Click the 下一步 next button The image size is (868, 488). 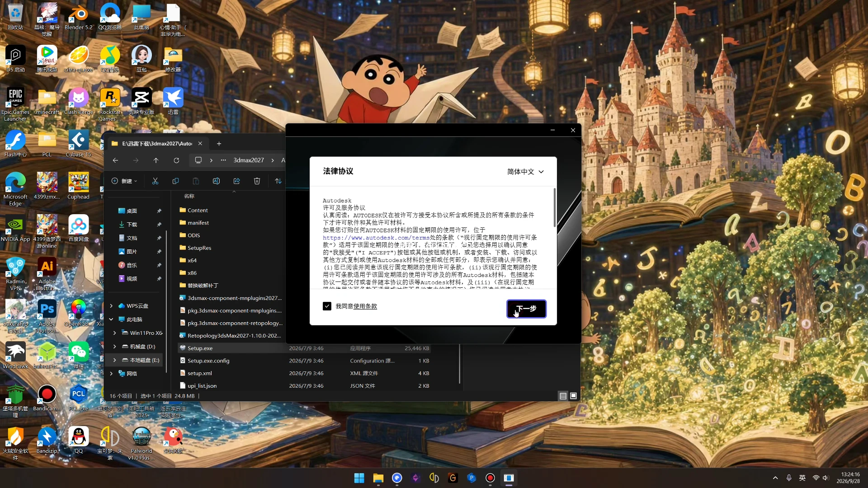526,309
